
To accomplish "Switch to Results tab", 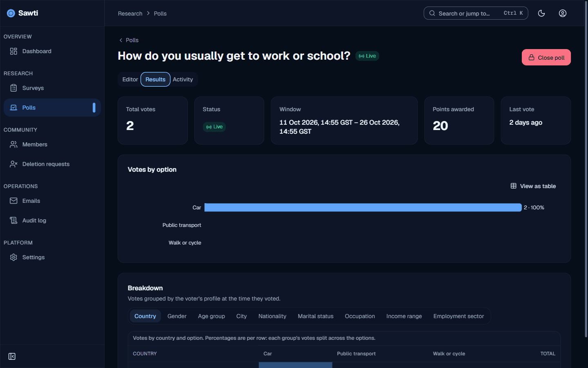I will 156,79.
